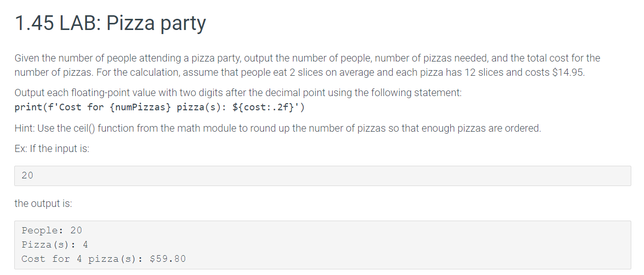Click the "Pizza(s): 4" output line
644x275 pixels.
[55, 245]
